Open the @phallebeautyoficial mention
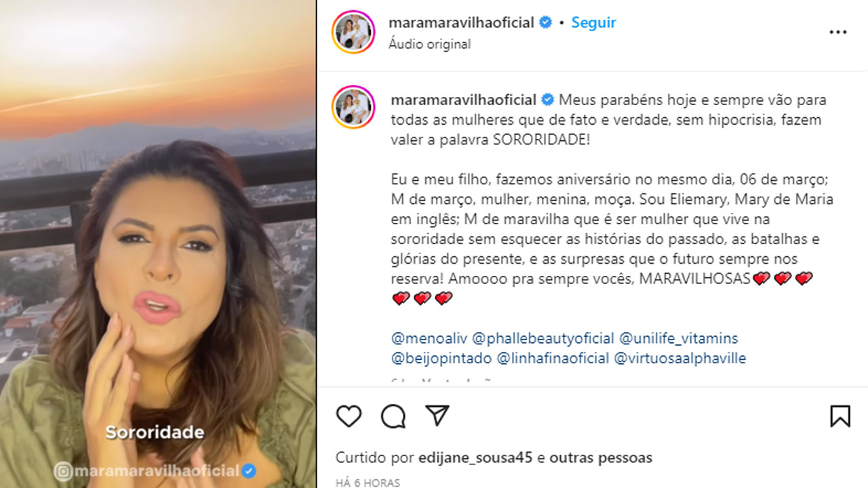The image size is (868, 488). click(543, 338)
